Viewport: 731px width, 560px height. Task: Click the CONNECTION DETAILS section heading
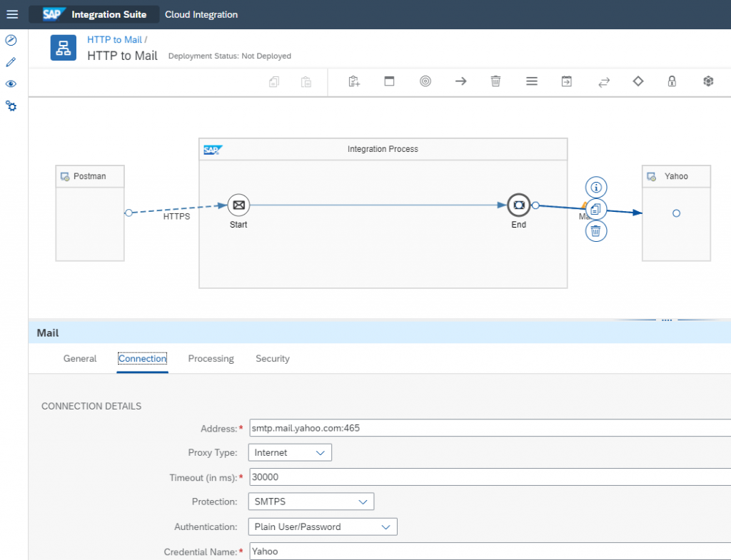(91, 406)
